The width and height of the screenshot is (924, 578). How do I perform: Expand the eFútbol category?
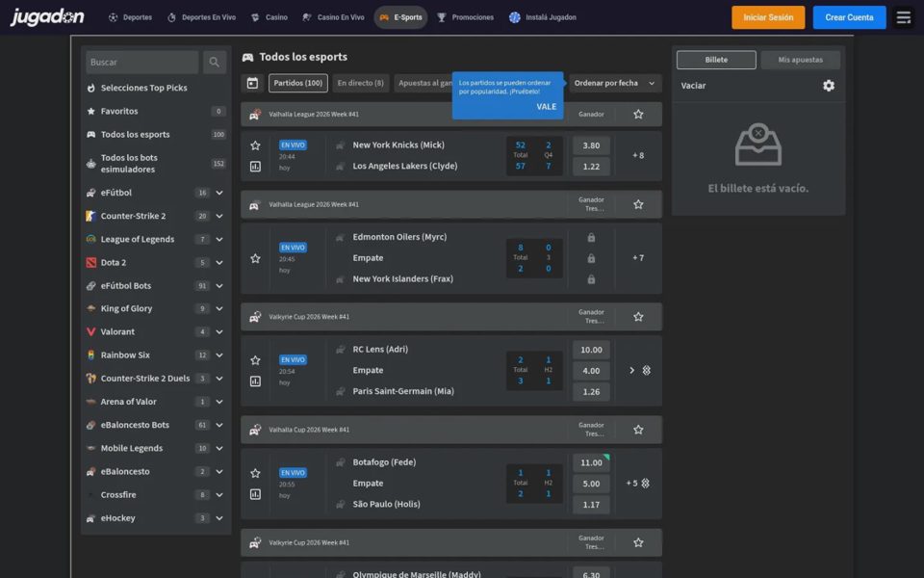pos(219,193)
